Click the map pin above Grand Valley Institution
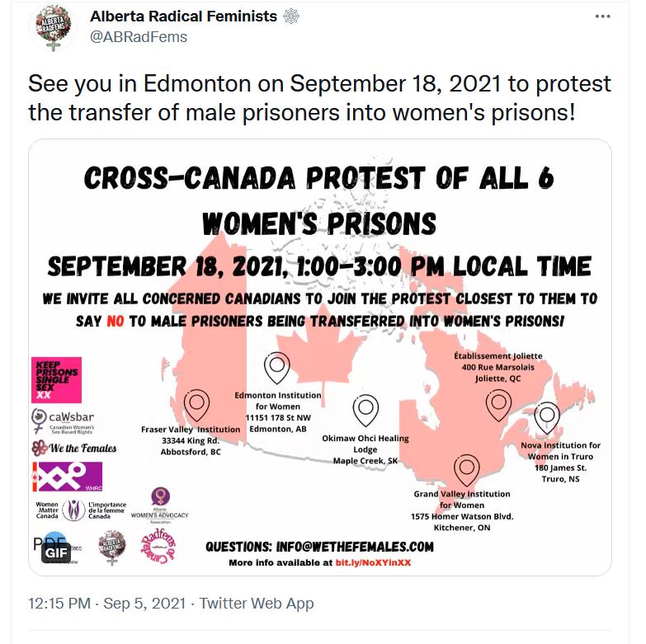Image resolution: width=646 pixels, height=644 pixels. tap(466, 470)
